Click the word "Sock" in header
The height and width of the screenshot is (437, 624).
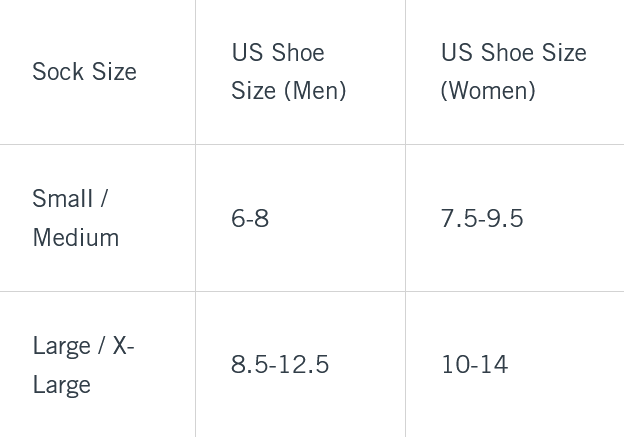tap(56, 71)
